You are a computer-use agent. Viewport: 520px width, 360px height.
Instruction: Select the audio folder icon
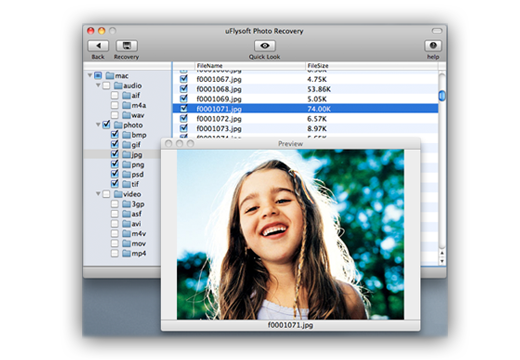118,86
